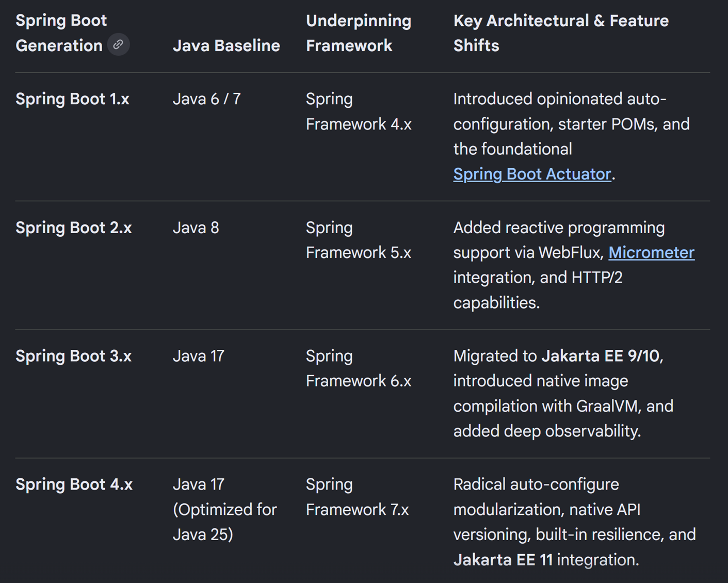Click the bold 'Jakarta EE 11' text

coord(503,560)
